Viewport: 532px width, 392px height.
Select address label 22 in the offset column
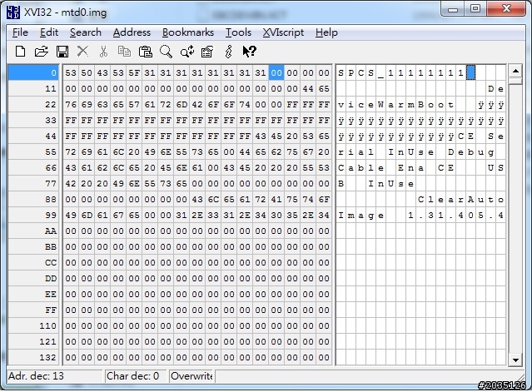(33, 104)
